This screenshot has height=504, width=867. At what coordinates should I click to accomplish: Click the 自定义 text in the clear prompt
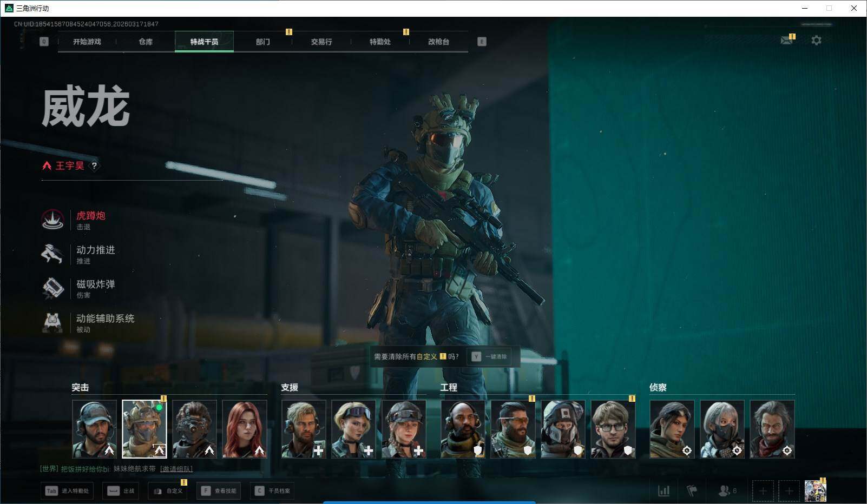[x=427, y=356]
